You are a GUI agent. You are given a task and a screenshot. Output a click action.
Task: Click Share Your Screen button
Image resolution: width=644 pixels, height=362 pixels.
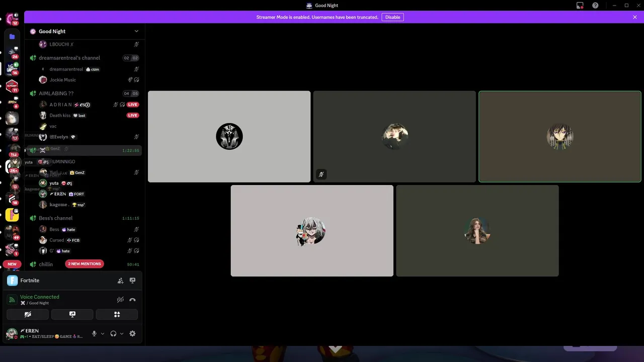tap(72, 314)
